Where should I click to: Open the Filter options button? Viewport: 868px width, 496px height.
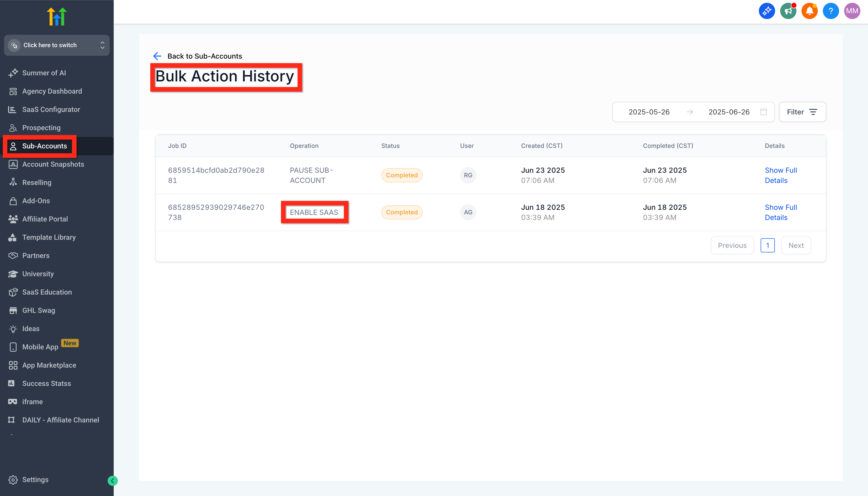point(802,112)
